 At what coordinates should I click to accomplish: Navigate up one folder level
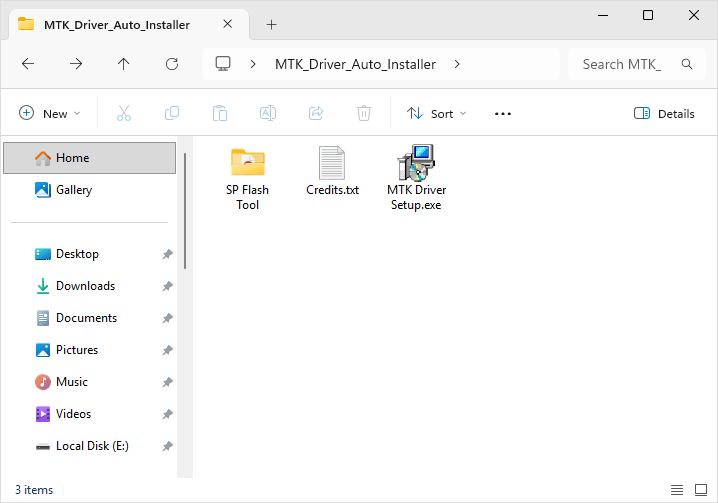coord(124,64)
